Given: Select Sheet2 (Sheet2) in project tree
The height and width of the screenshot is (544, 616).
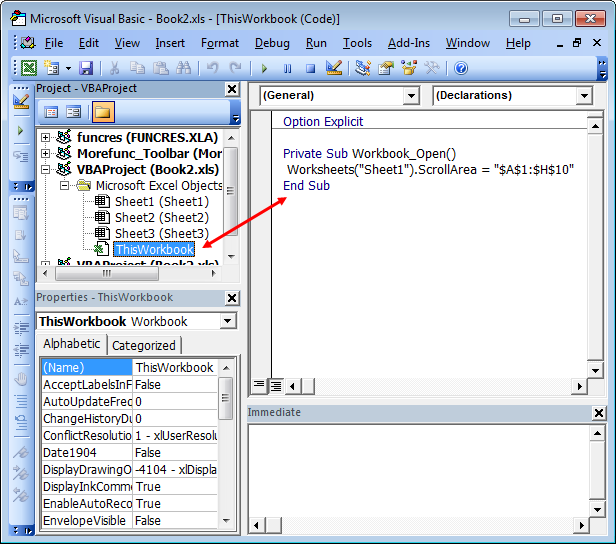Looking at the screenshot, I should pyautogui.click(x=160, y=217).
